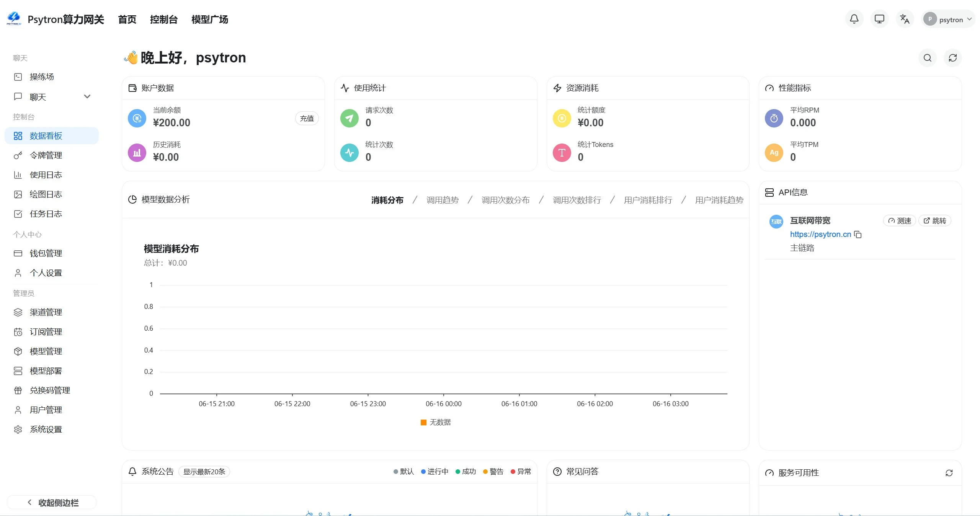The image size is (980, 516).
Task: Click the green 成功 legend dot
Action: 458,472
